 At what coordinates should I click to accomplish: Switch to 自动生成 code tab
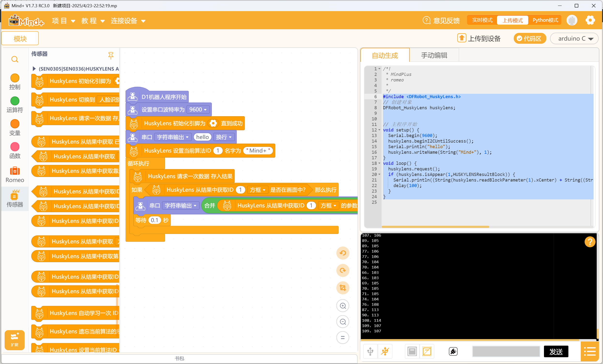[x=385, y=55]
